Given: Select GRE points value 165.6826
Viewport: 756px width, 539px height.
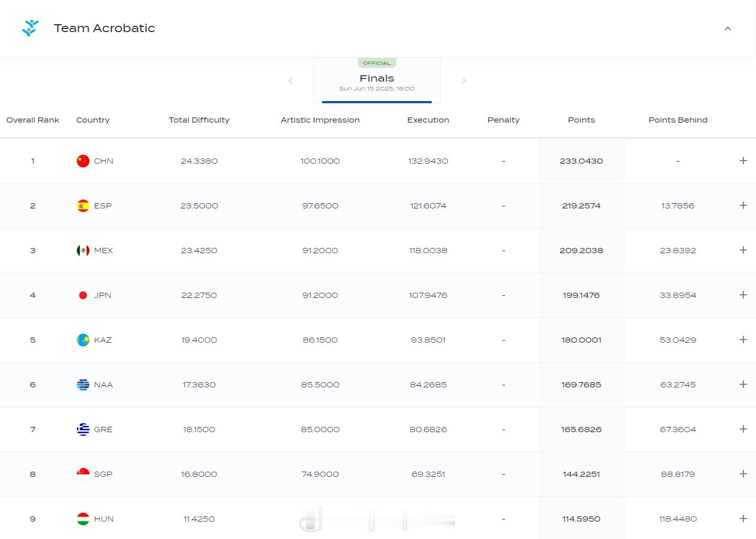Looking at the screenshot, I should coord(581,430).
